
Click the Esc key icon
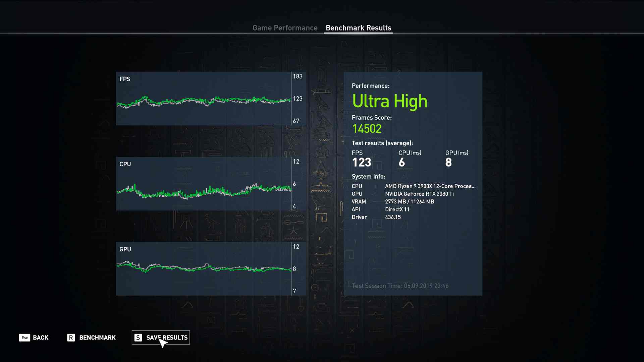click(x=24, y=338)
